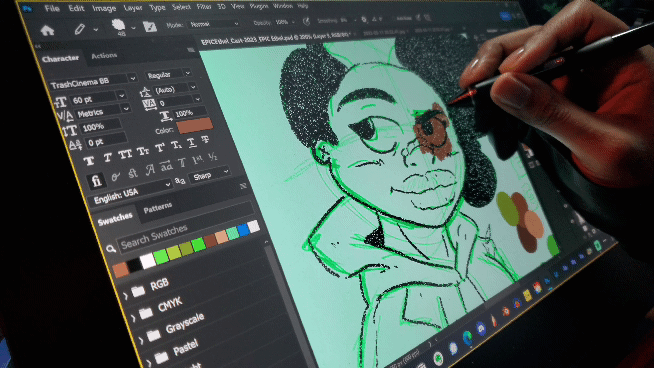Open the brush preset picker showing 48
This screenshot has width=654, height=368.
tap(133, 28)
